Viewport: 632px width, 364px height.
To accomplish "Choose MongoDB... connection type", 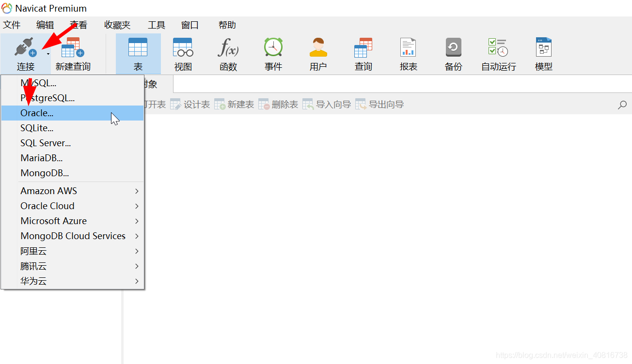I will tap(72, 173).
